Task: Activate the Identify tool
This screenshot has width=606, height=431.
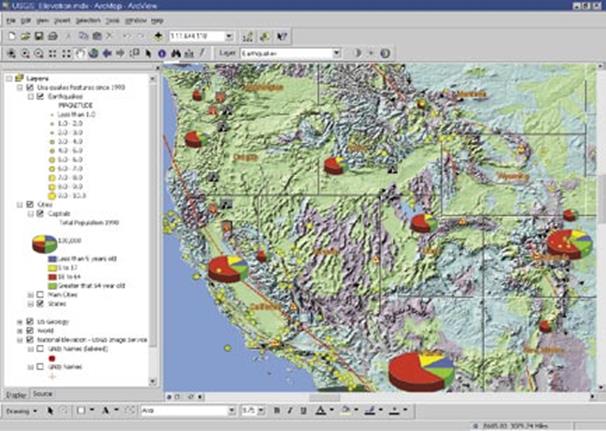Action: coord(161,53)
